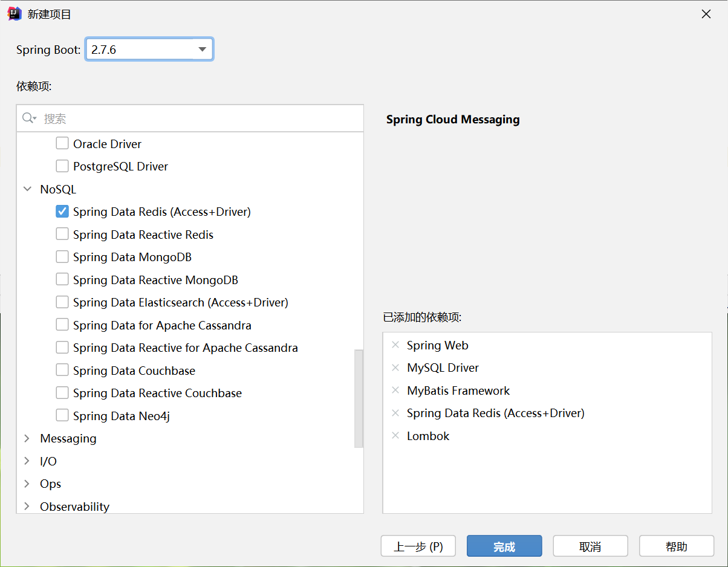Select MySQL Driver in added dependencies list
This screenshot has height=567, width=728.
[x=443, y=368]
